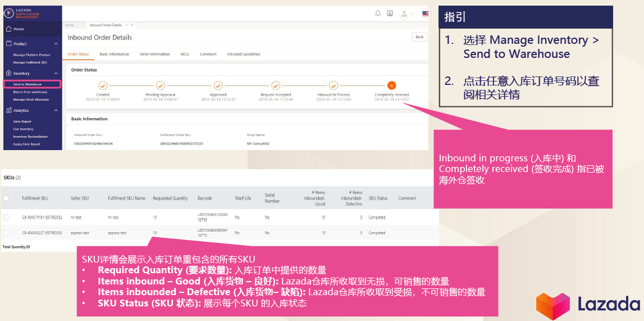This screenshot has height=321, width=644.
Task: Close the Inbound Order Details tab
Action: click(132, 25)
